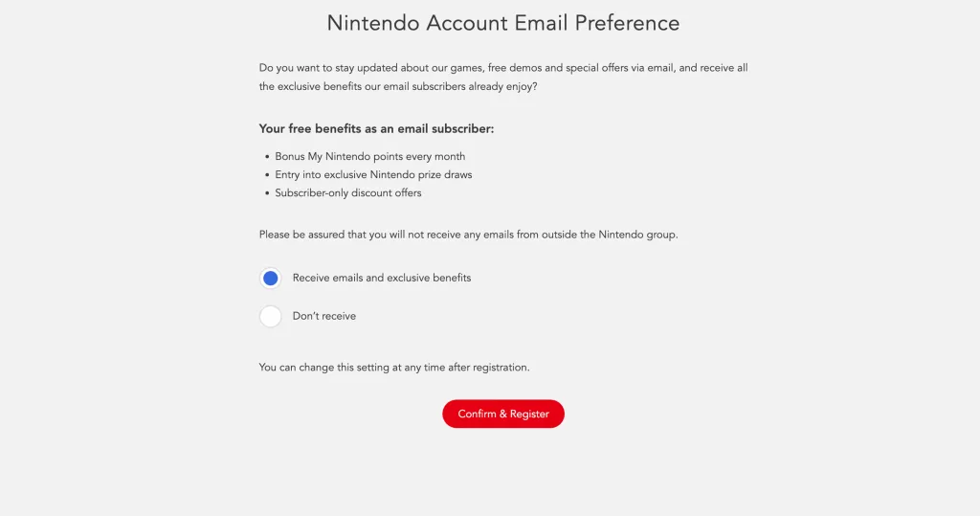Click the "Please be assured" notice sentence
Screen dimensions: 980x516
[468, 235]
